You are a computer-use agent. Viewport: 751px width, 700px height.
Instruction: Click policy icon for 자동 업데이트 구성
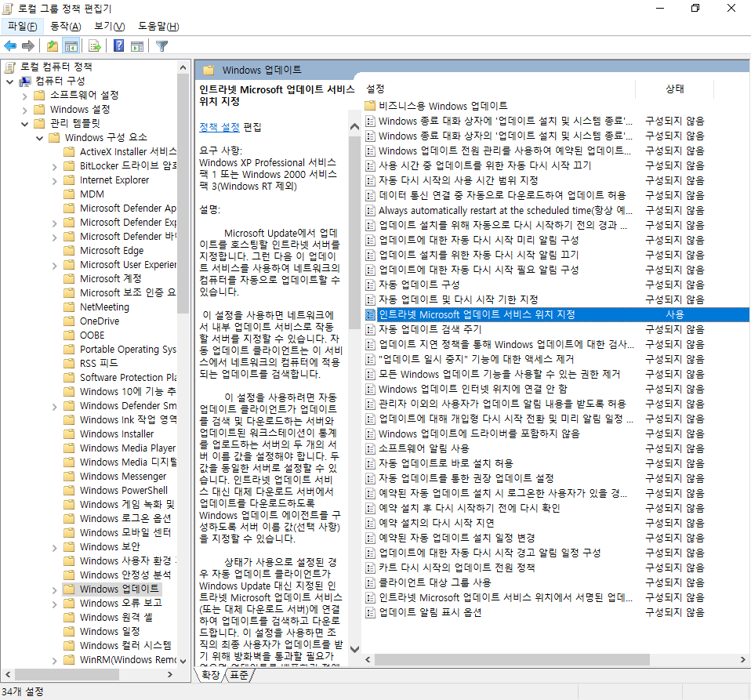coord(370,285)
